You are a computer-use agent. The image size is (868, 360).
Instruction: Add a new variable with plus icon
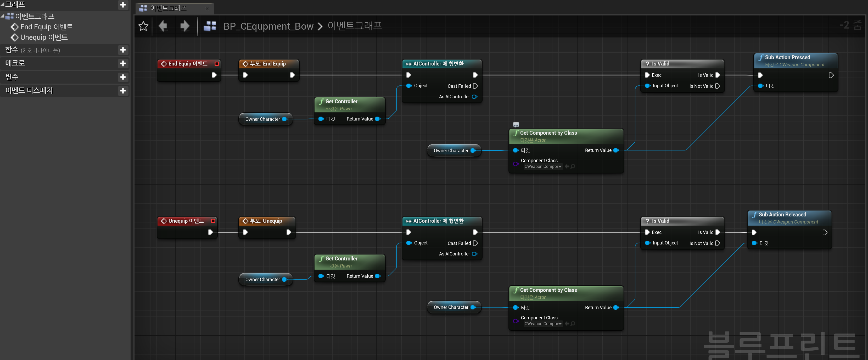click(123, 77)
